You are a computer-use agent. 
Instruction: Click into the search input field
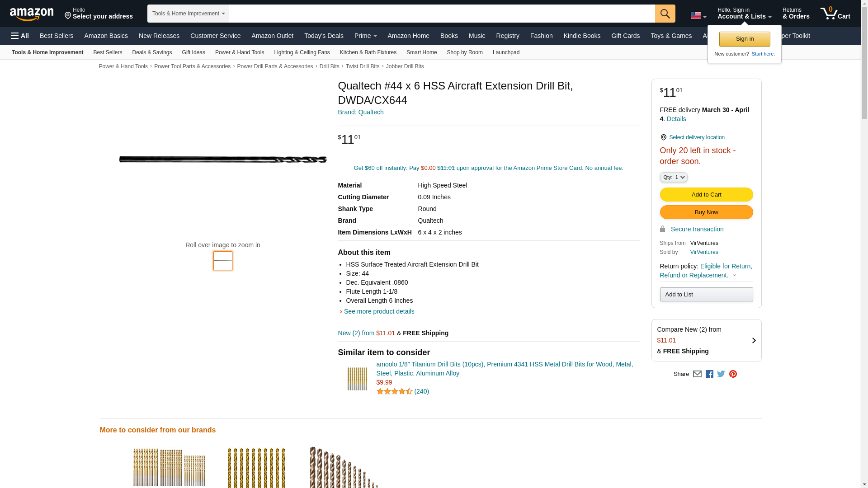(441, 14)
